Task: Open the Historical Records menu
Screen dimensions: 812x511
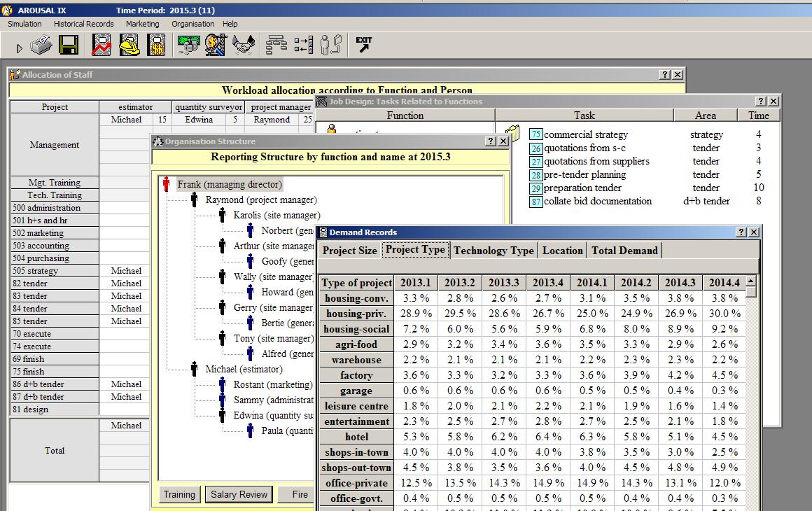Action: coord(83,24)
